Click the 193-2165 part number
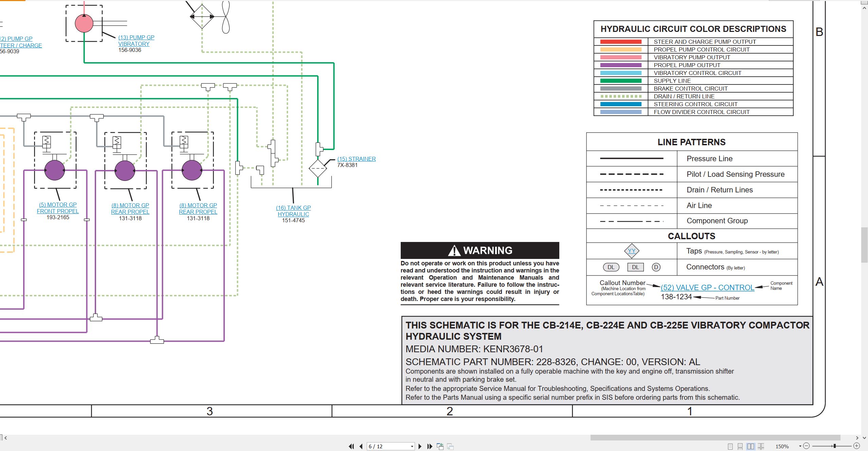This screenshot has width=868, height=451. 58,218
